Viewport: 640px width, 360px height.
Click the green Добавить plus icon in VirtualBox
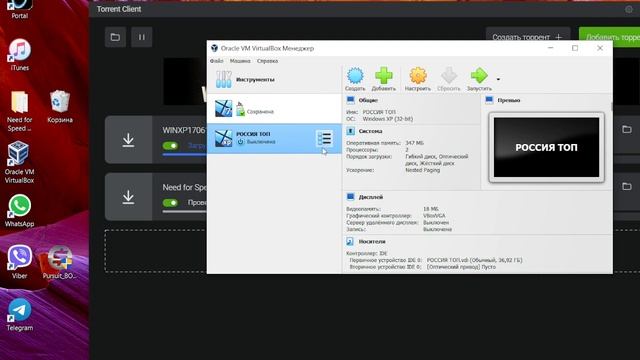[384, 76]
